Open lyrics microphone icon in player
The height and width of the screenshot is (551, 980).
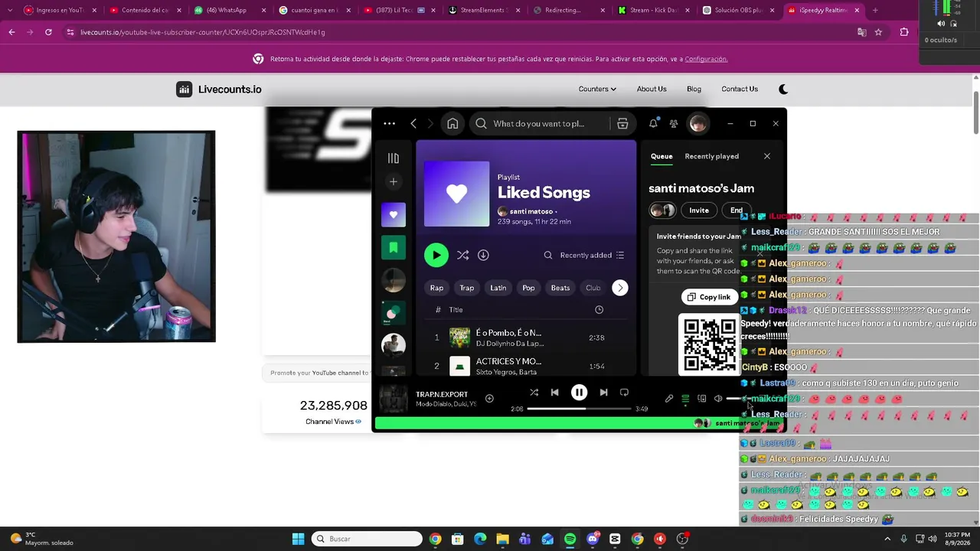pyautogui.click(x=669, y=398)
